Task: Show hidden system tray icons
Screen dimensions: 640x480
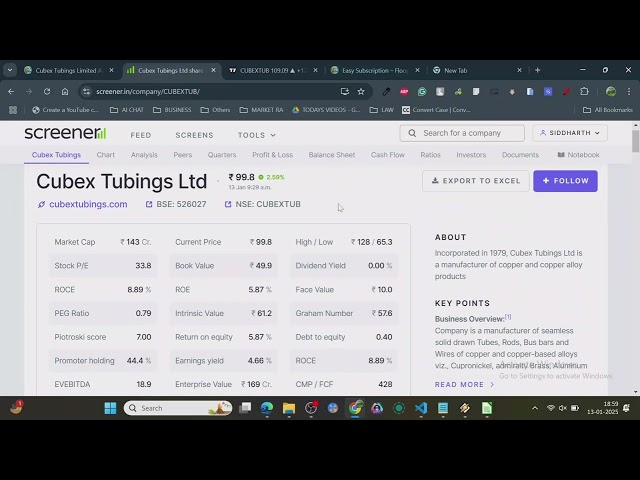Action: coord(535,408)
